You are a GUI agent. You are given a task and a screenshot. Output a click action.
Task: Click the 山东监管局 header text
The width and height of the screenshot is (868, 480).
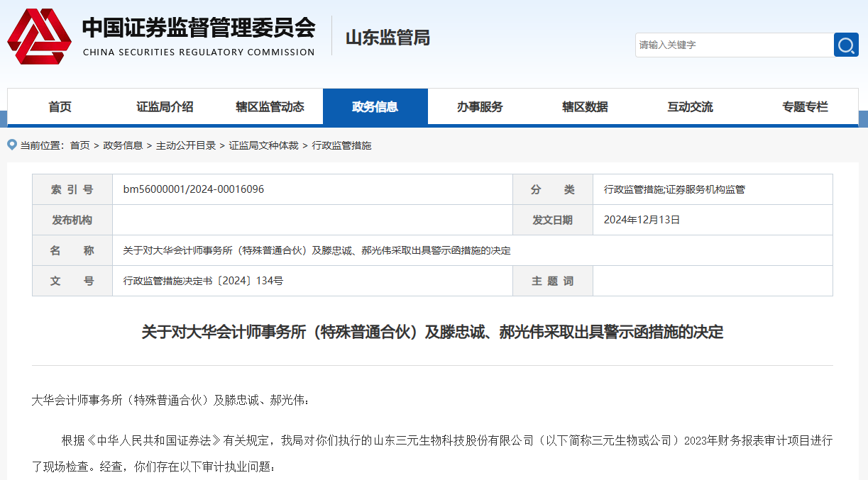point(388,38)
